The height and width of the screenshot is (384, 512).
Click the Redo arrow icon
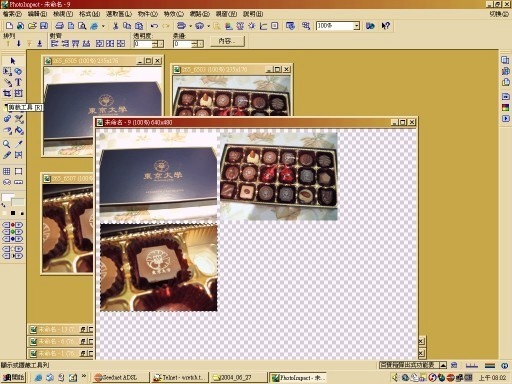point(166,26)
